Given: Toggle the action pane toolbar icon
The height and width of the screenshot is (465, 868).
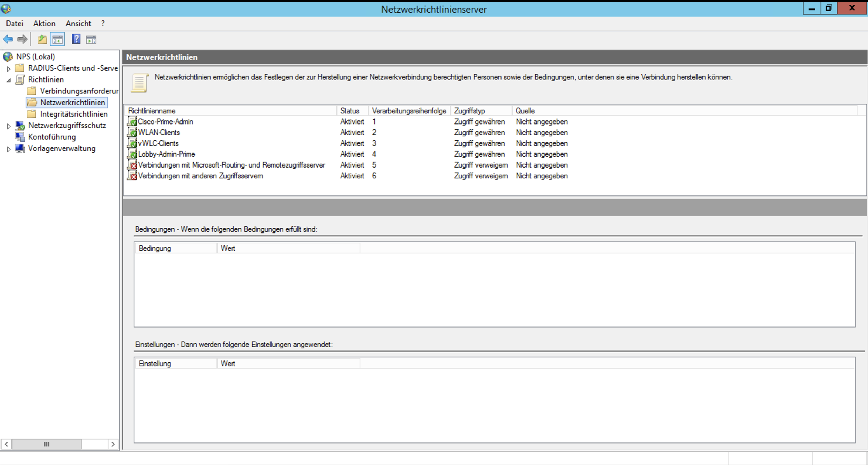Looking at the screenshot, I should pos(91,40).
